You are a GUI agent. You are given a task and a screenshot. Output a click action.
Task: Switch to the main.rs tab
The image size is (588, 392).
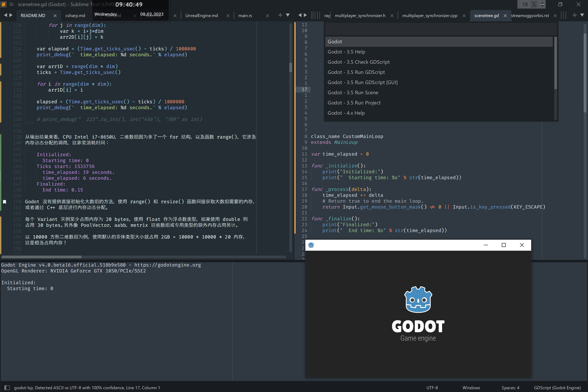click(245, 15)
